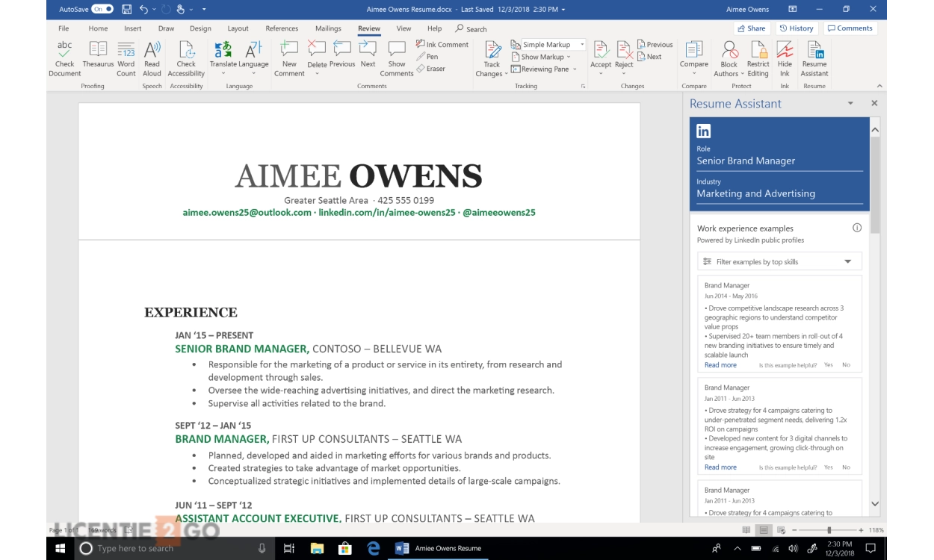Click the New Comment icon
This screenshot has height=560, width=934.
point(289,50)
